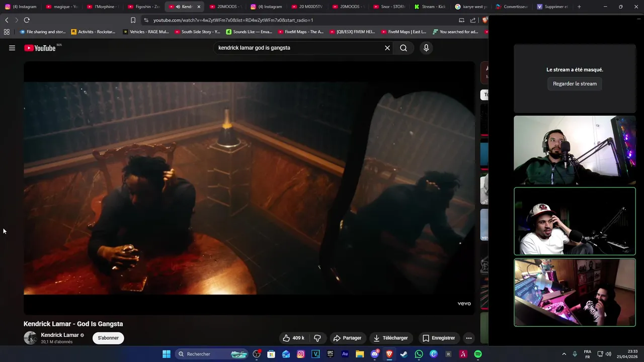Run search with the magnifier button

(x=404, y=48)
